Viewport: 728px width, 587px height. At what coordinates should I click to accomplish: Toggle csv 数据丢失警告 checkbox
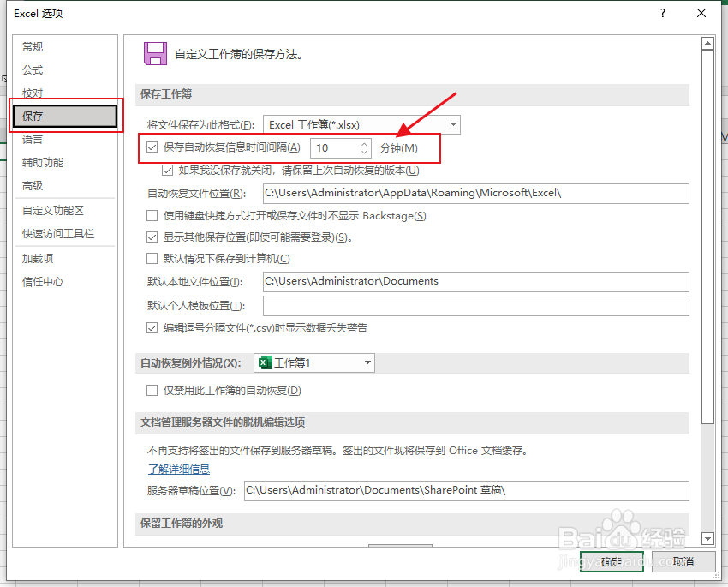(152, 328)
